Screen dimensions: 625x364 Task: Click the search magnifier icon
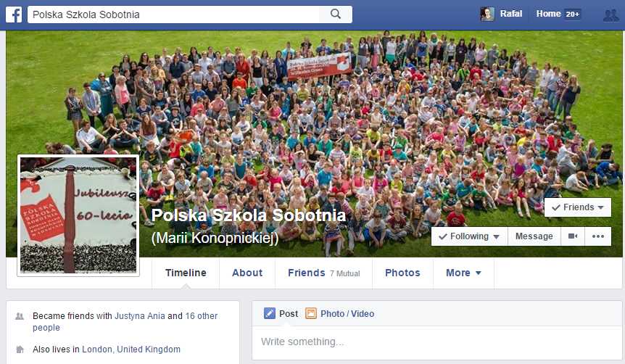[x=336, y=14]
